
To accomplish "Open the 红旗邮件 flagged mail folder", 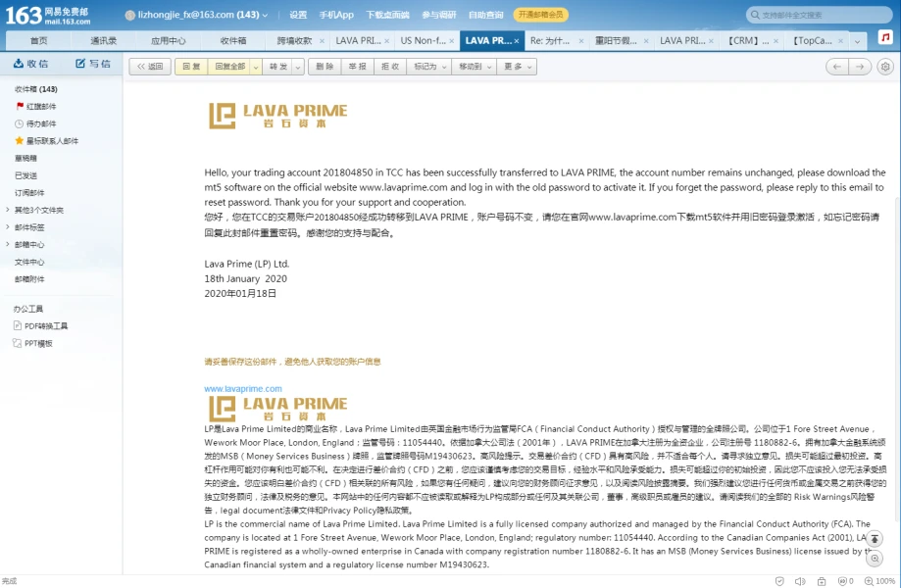I will pyautogui.click(x=36, y=106).
